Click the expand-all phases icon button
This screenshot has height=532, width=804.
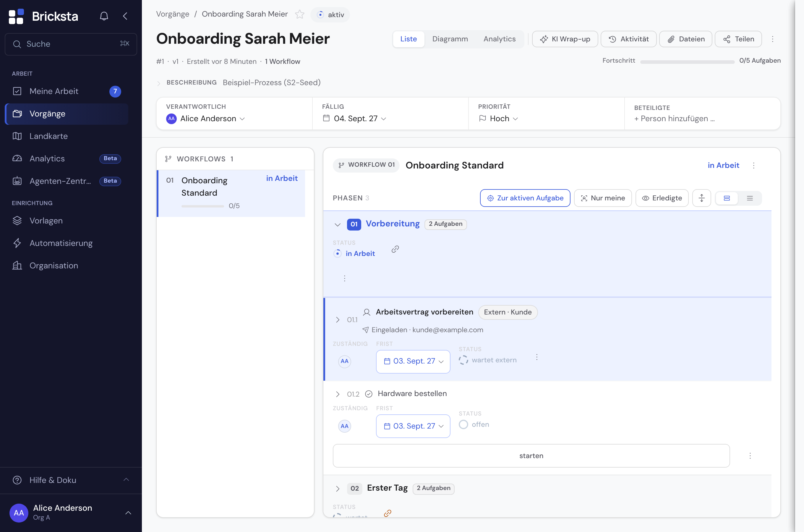701,198
